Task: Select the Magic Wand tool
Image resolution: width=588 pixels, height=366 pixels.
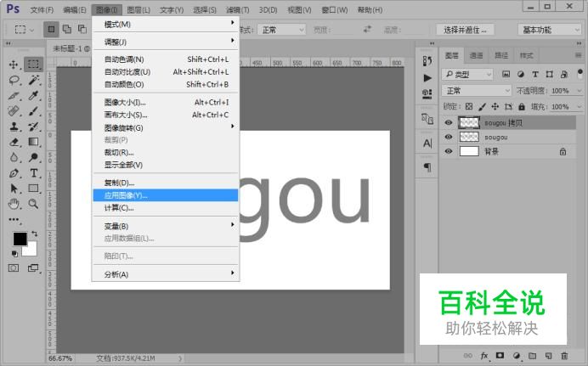Action: 34,80
